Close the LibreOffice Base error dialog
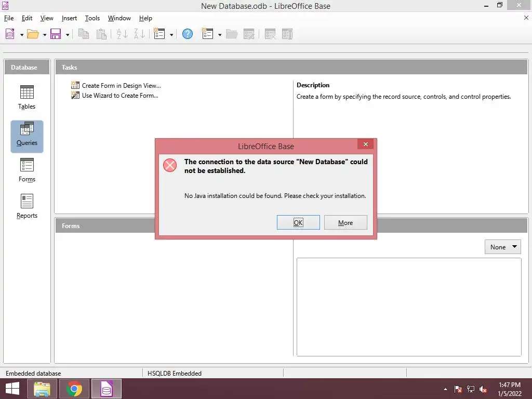The height and width of the screenshot is (399, 532). [365, 144]
